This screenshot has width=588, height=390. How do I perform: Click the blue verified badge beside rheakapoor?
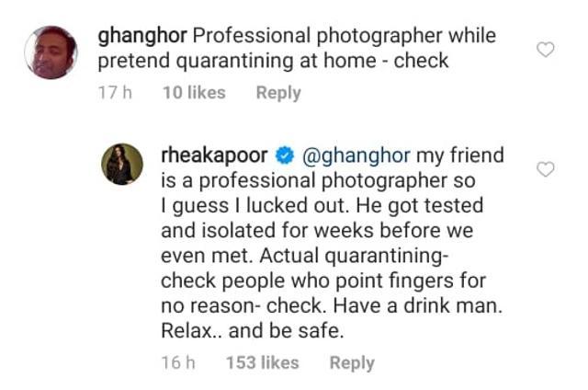click(x=285, y=155)
